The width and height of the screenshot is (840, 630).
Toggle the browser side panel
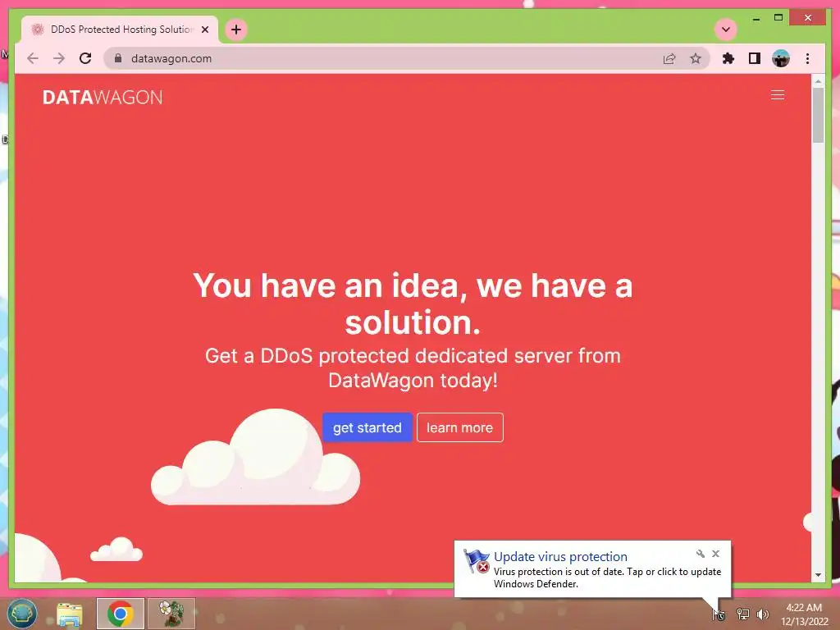point(755,58)
